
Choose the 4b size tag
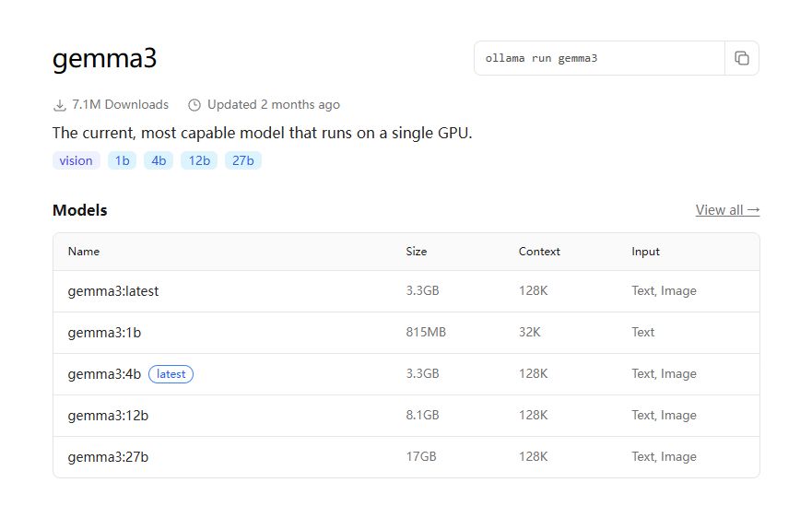tap(159, 160)
